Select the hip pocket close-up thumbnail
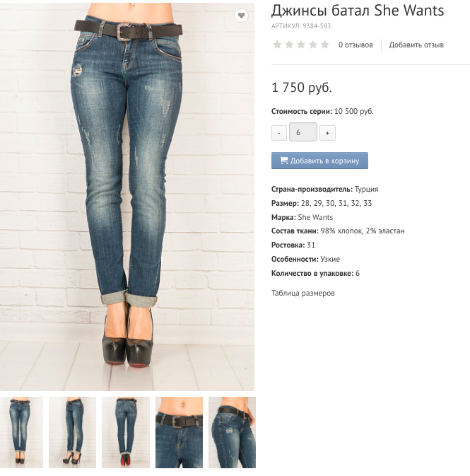 pos(232,432)
